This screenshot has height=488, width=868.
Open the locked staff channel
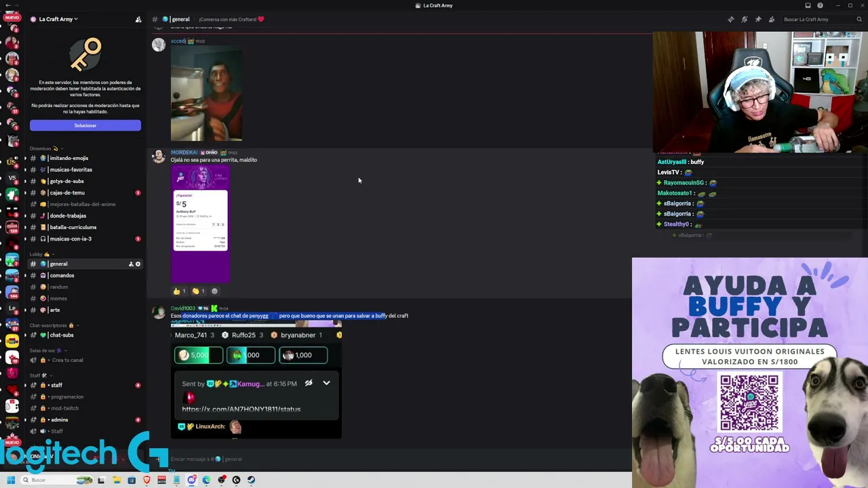[x=85, y=385]
